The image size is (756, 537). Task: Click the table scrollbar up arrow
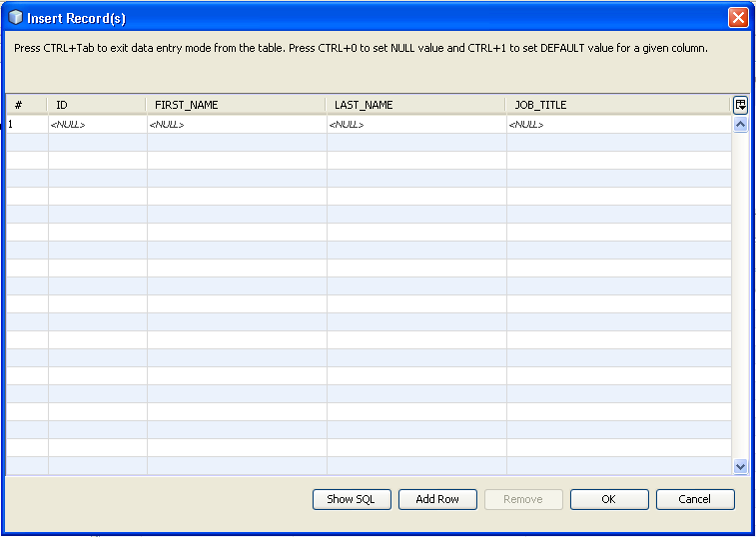(740, 125)
